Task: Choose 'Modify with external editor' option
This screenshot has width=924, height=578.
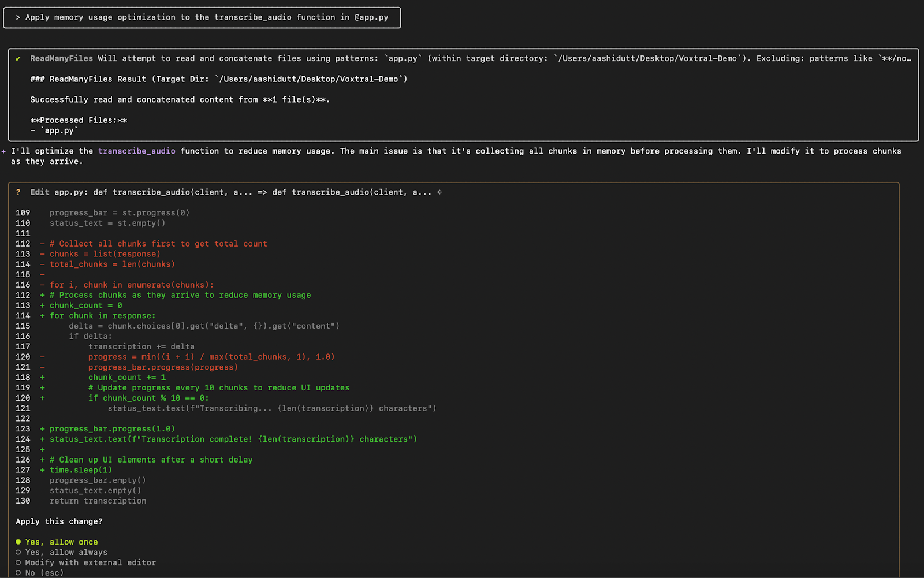Action: [85, 563]
